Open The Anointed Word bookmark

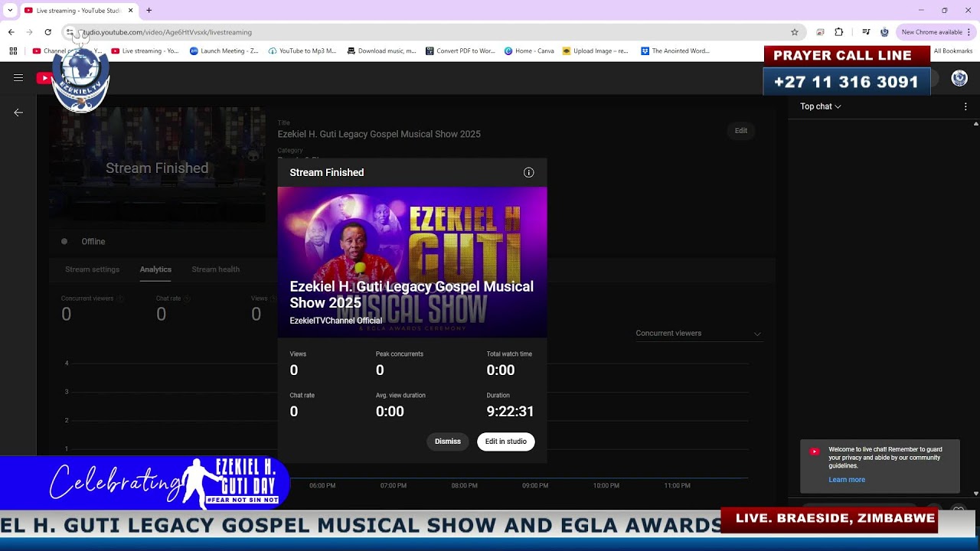pos(675,51)
